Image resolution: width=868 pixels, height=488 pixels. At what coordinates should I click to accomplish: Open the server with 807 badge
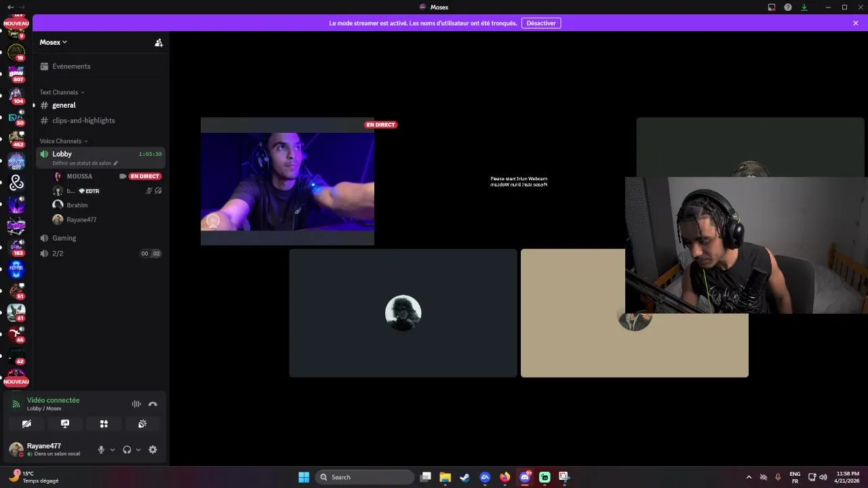(16, 73)
